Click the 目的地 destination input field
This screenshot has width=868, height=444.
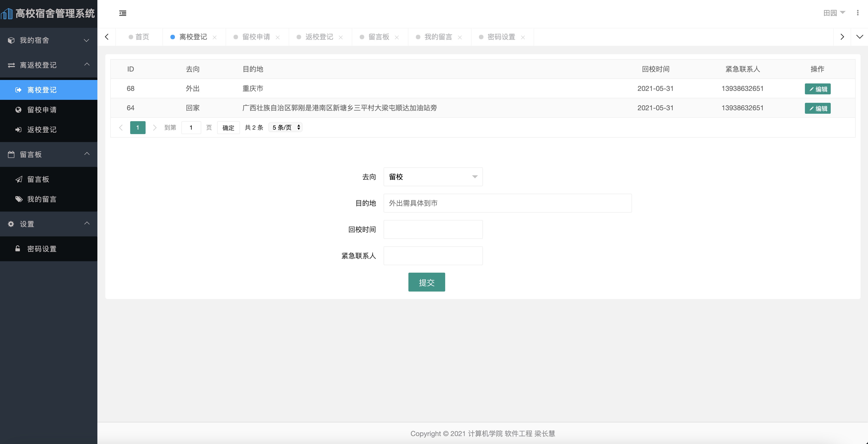point(507,203)
